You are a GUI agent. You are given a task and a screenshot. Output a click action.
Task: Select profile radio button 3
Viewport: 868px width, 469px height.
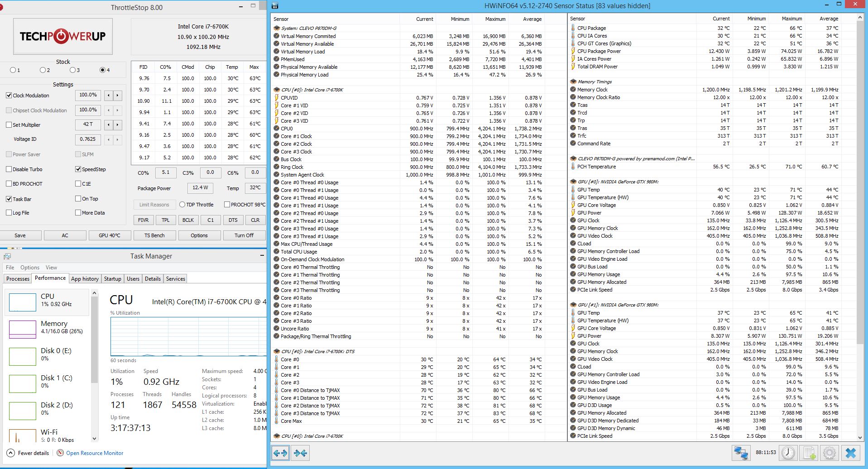click(72, 70)
